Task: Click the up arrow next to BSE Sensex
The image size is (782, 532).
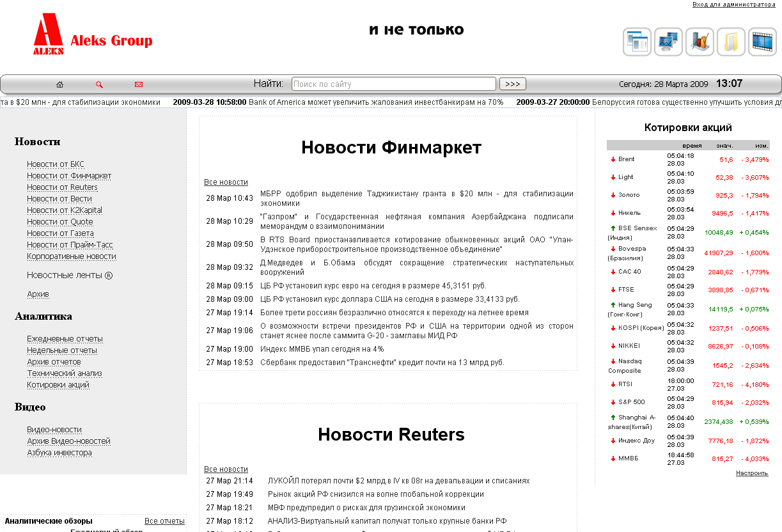Action: (613, 228)
